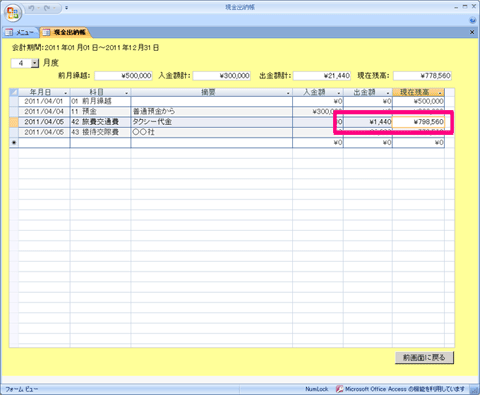Image resolution: width=480 pixels, height=395 pixels.
Task: Click the balance cell ¥500,000 in first row
Action: click(418, 101)
